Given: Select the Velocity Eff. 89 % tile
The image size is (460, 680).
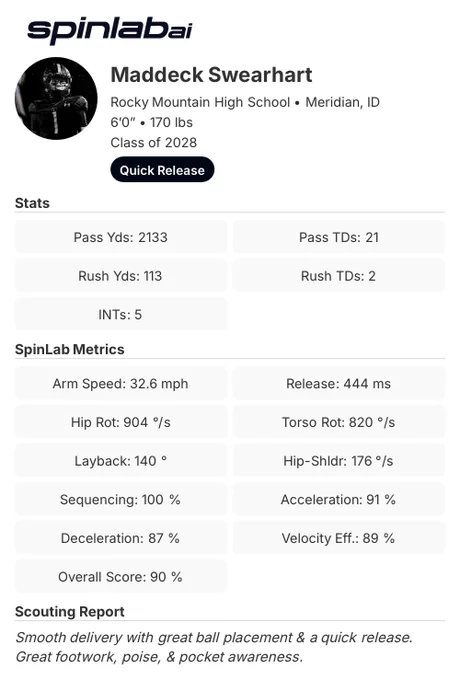Looking at the screenshot, I should [x=339, y=538].
